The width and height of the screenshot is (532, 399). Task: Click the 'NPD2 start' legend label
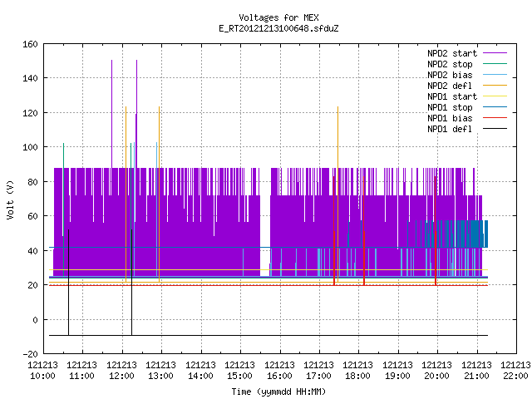pyautogui.click(x=452, y=53)
